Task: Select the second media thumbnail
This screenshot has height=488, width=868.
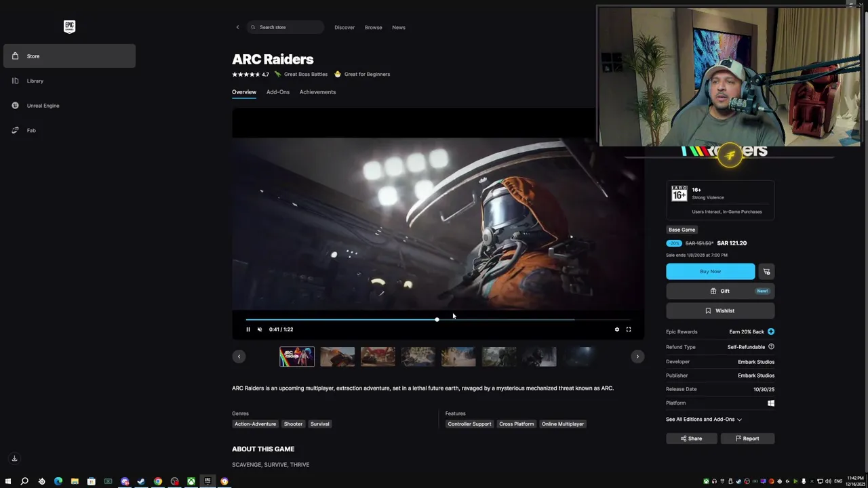Action: (338, 357)
